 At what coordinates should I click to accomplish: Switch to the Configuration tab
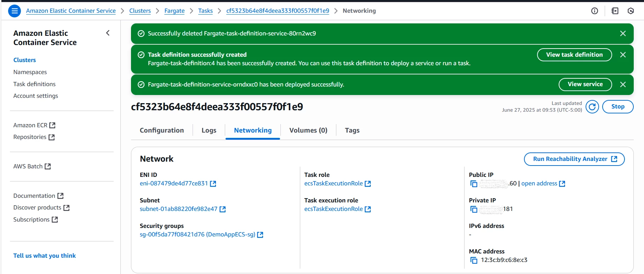pyautogui.click(x=162, y=130)
